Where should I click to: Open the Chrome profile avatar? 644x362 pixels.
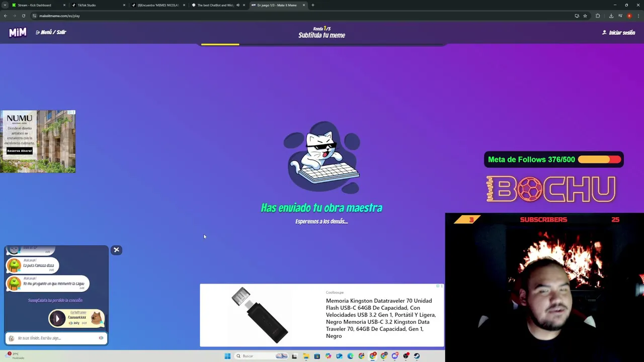point(629,16)
